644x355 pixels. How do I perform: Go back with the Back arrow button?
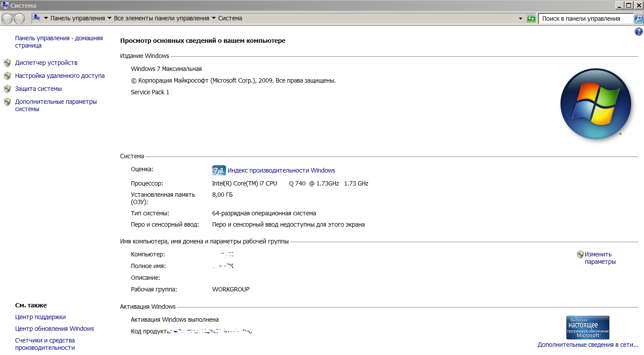pos(7,19)
